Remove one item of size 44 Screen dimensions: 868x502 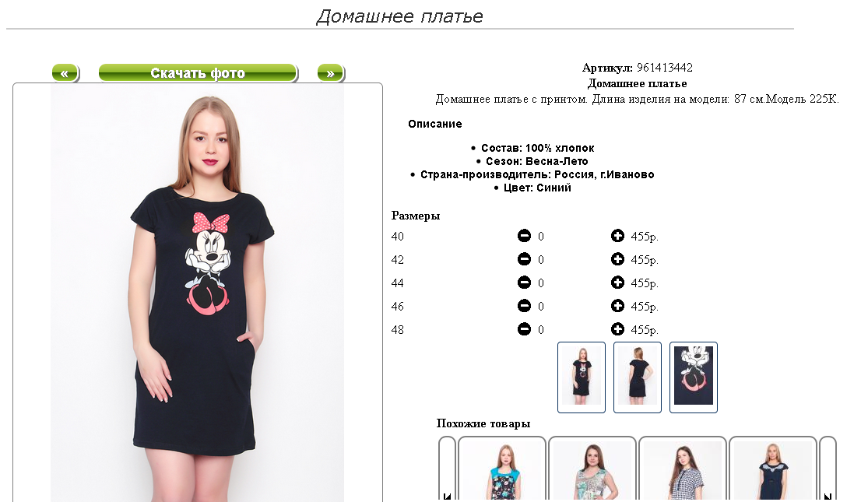coord(524,283)
